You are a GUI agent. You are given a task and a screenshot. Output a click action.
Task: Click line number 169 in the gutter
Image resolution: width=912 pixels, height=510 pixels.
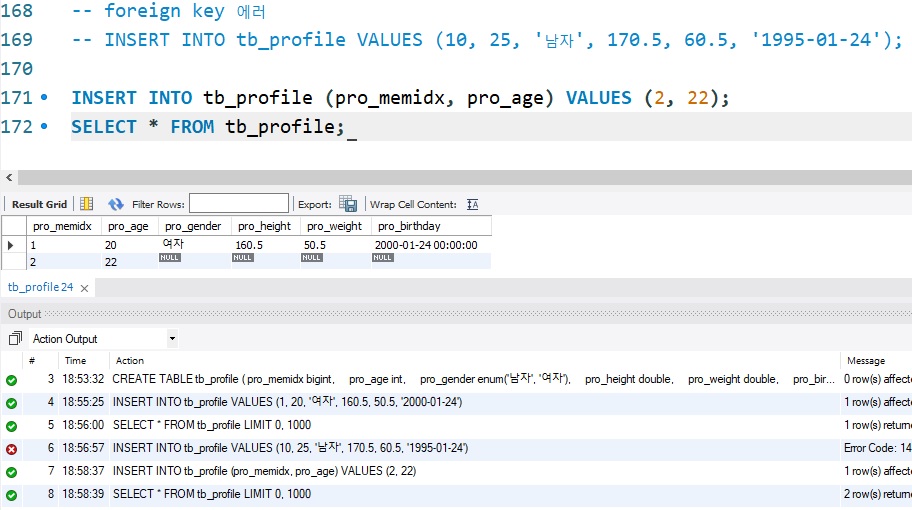tap(16, 40)
